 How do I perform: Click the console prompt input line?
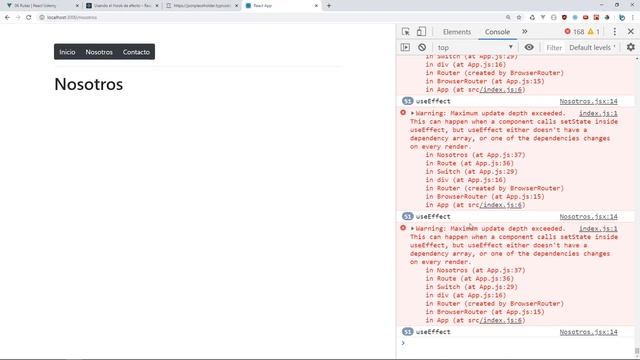tap(516, 343)
